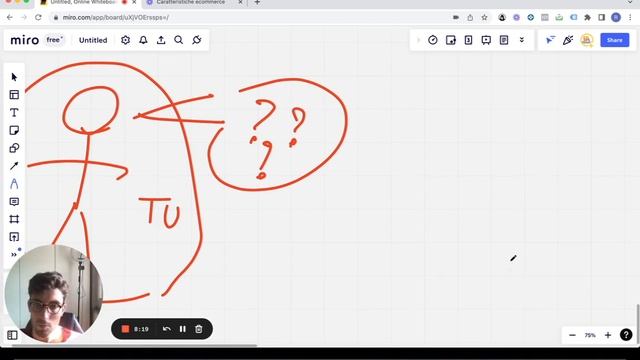This screenshot has width=640, height=360.
Task: Select the Frame tool
Action: coord(14,219)
